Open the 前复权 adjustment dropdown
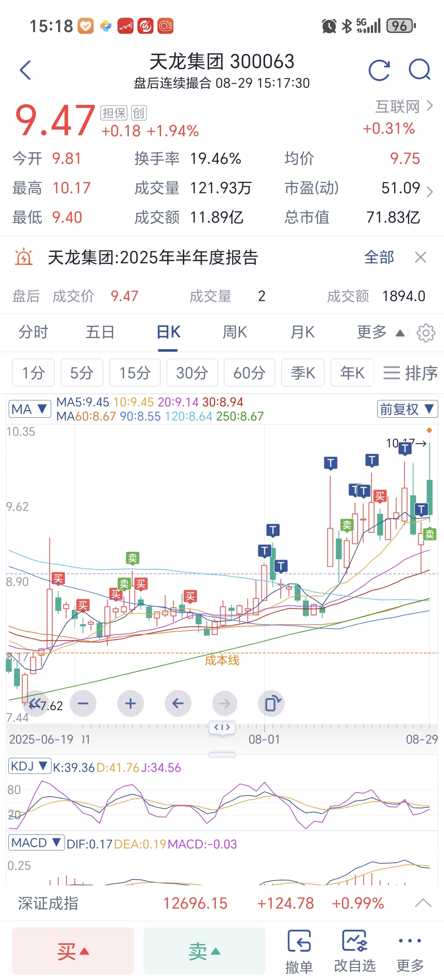 pyautogui.click(x=407, y=409)
